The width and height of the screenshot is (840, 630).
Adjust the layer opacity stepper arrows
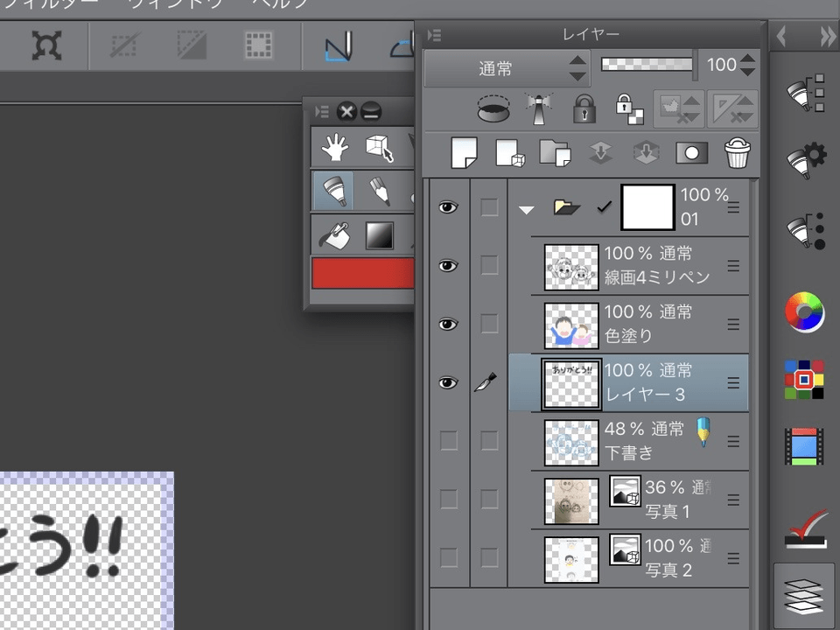point(748,65)
